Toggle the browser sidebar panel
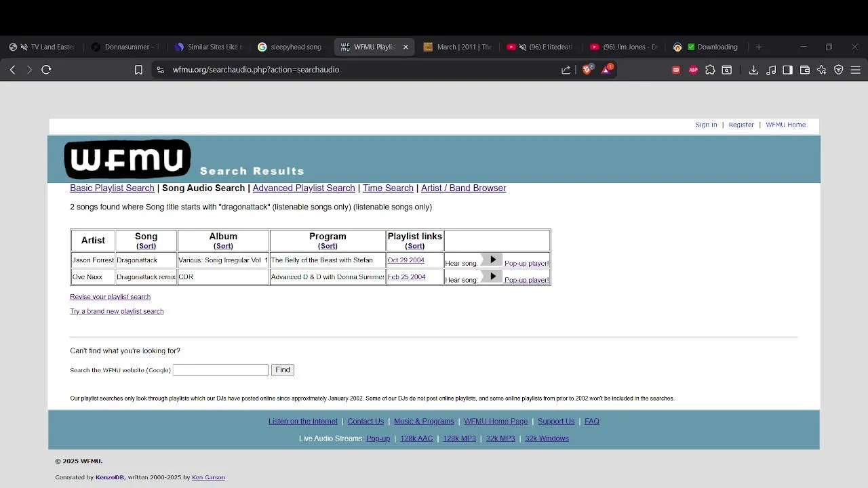 point(787,70)
